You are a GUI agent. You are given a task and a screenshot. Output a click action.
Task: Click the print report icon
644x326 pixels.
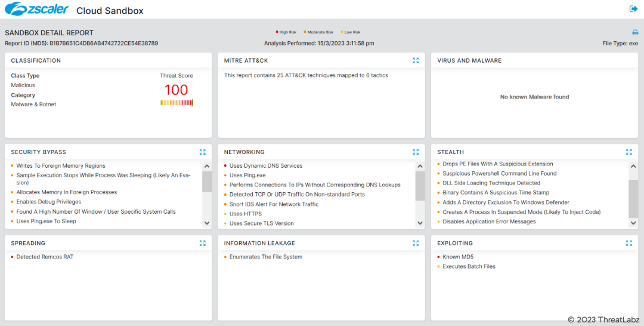point(635,33)
